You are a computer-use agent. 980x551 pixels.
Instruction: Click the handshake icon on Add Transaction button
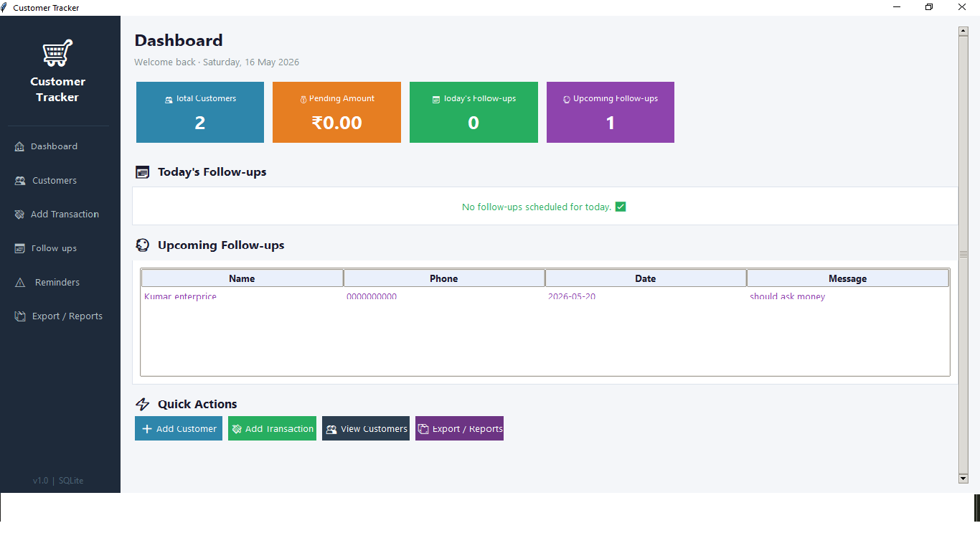pos(237,429)
